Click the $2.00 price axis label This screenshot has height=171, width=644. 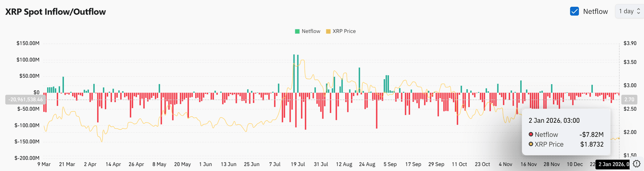tap(630, 132)
